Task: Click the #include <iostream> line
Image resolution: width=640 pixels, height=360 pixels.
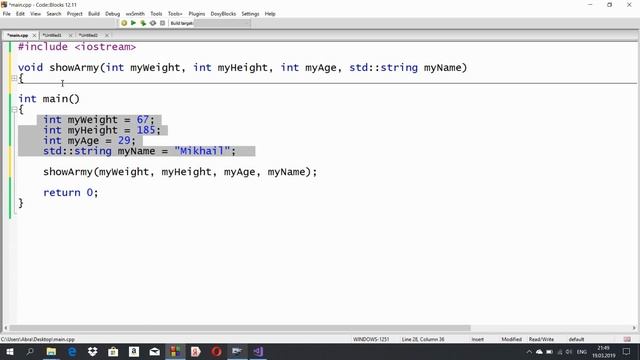Action: click(77, 47)
